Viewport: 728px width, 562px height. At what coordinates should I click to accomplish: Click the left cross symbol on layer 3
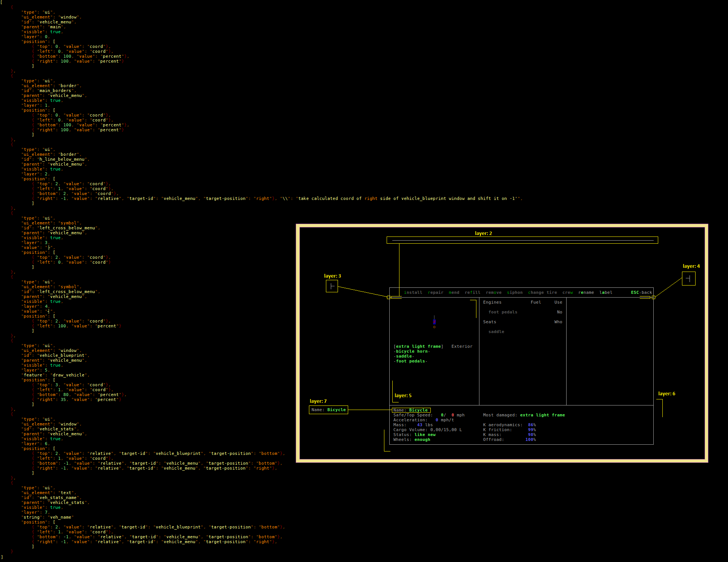tap(332, 286)
